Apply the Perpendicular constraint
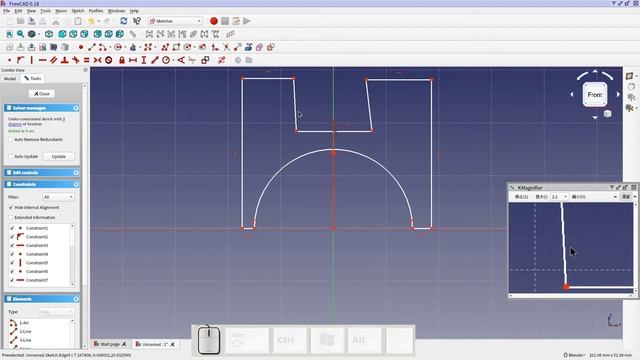 [x=64, y=60]
